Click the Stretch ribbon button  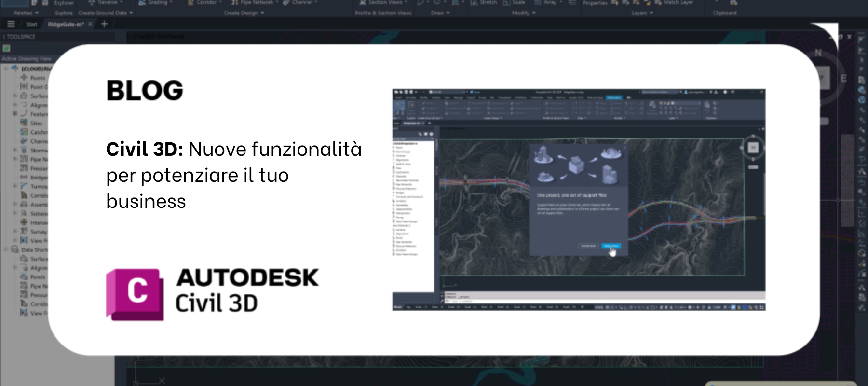(484, 3)
